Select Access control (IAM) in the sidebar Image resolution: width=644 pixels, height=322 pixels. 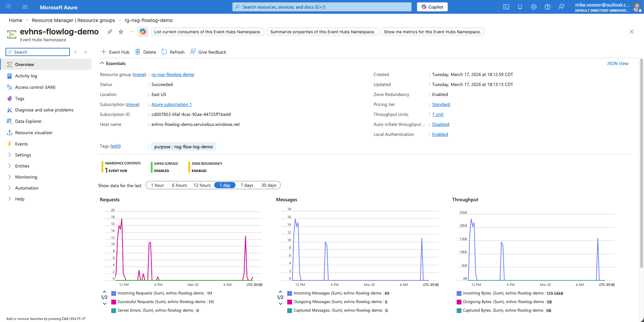(35, 87)
